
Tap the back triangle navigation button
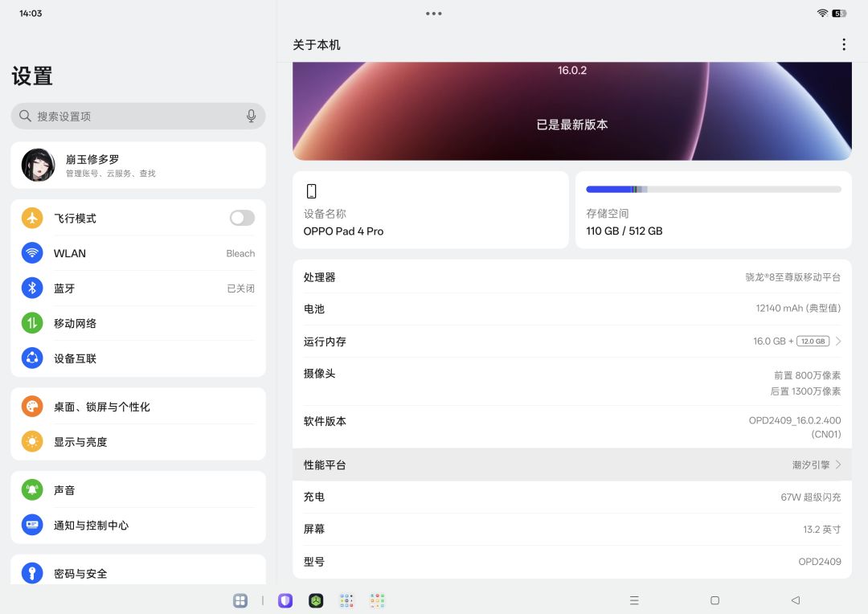point(796,600)
